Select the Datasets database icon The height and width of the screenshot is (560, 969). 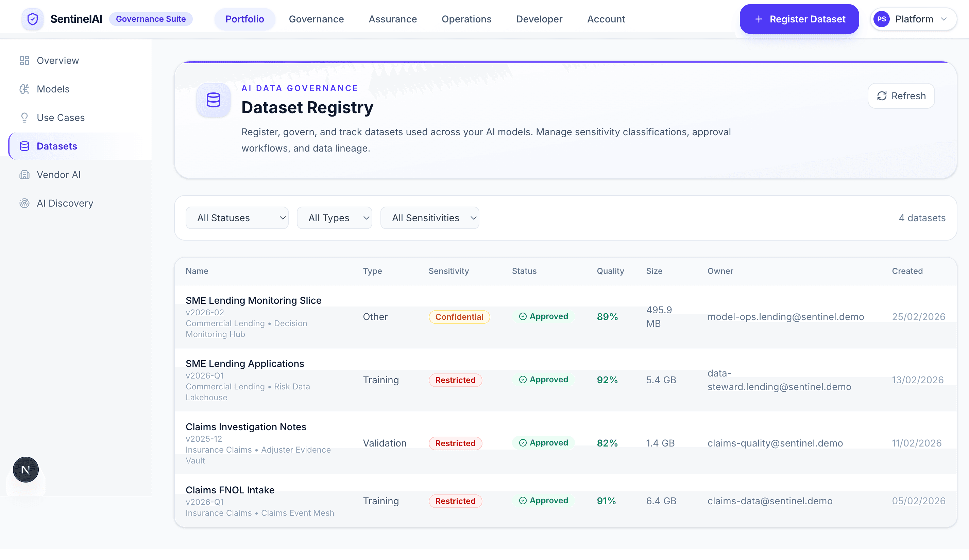[24, 146]
